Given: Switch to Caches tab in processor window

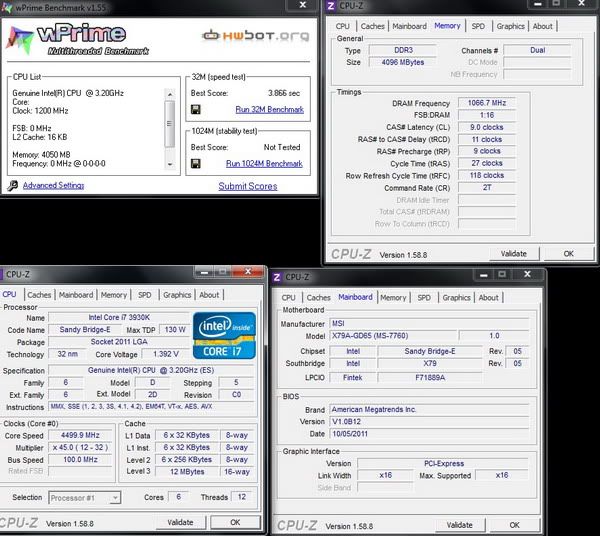Looking at the screenshot, I should [x=39, y=295].
